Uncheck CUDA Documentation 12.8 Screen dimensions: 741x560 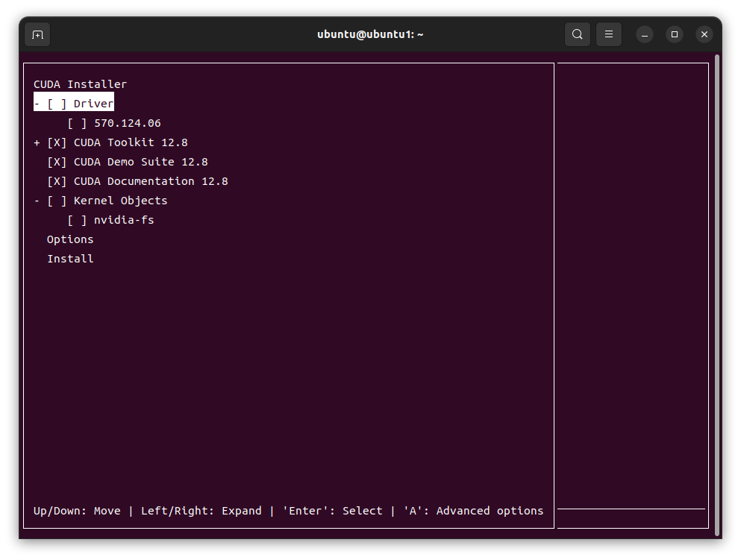57,181
